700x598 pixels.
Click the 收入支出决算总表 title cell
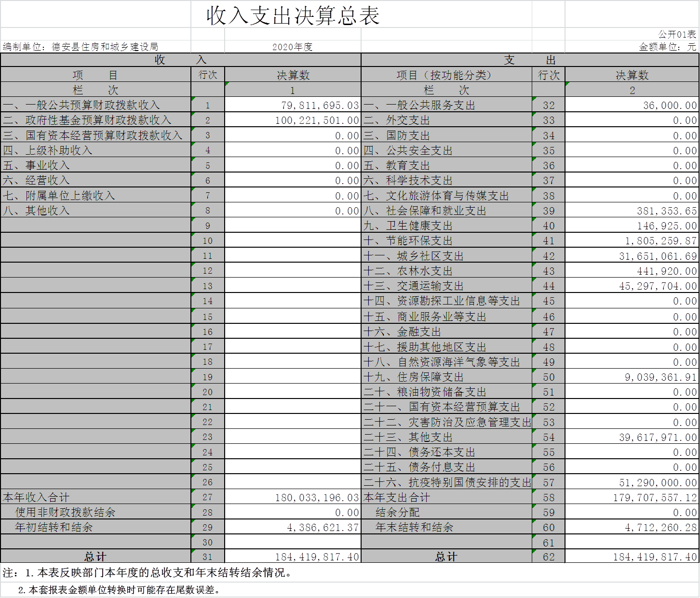coord(293,15)
